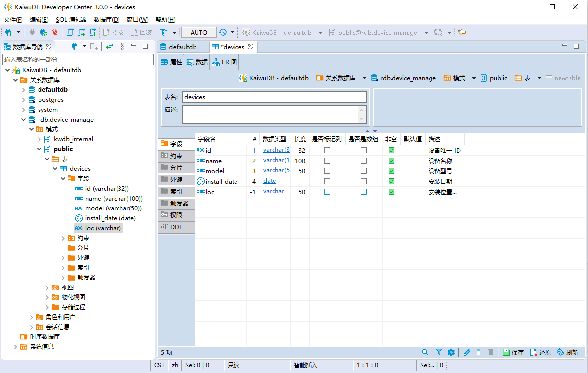Click the magnifier search icon in bottom bar

[x=425, y=352]
